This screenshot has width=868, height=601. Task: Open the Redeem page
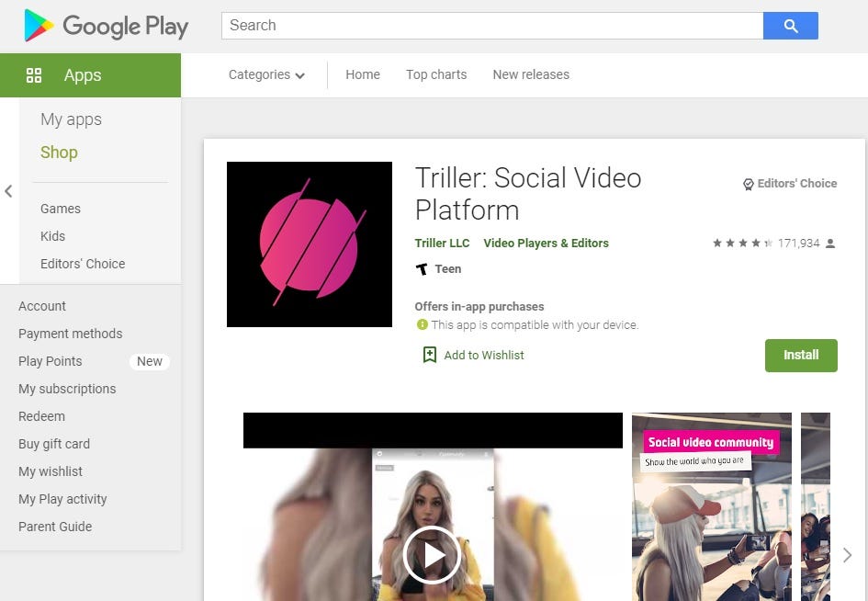pos(41,416)
